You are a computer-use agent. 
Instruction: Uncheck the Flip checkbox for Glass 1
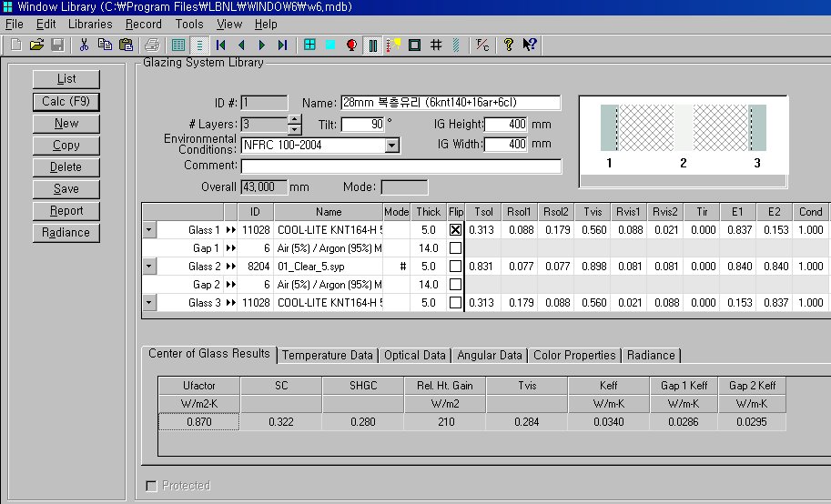coord(455,230)
